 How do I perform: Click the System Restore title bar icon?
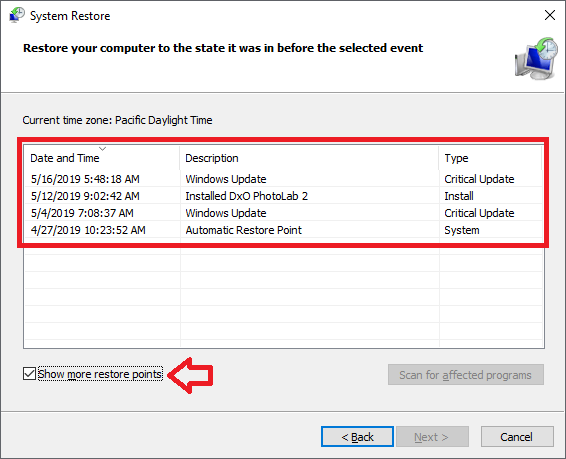coord(17,15)
